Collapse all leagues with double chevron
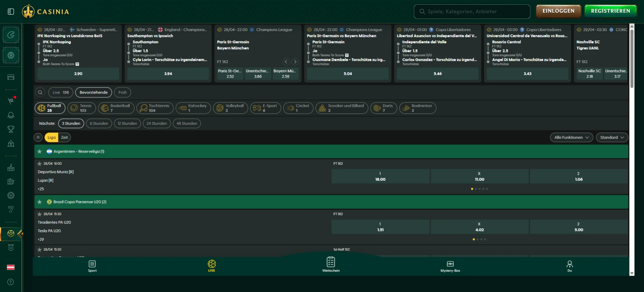This screenshot has height=292, width=644. [x=38, y=137]
